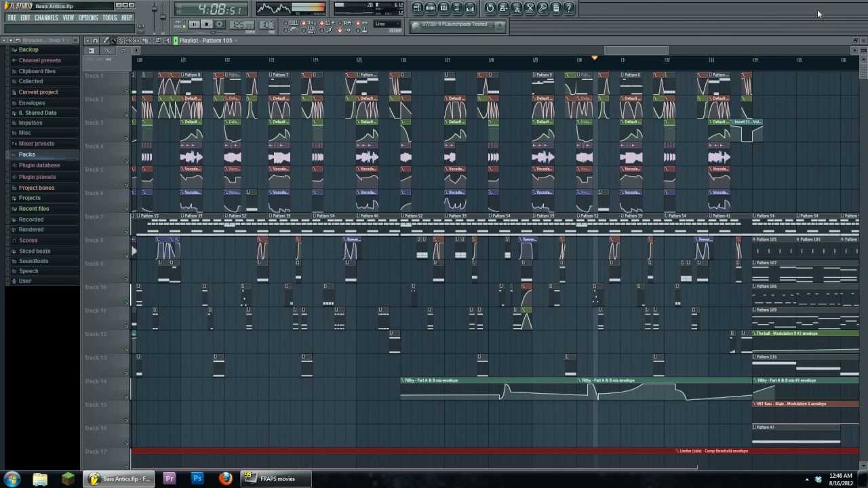Open Photoshop from the taskbar

(x=197, y=479)
